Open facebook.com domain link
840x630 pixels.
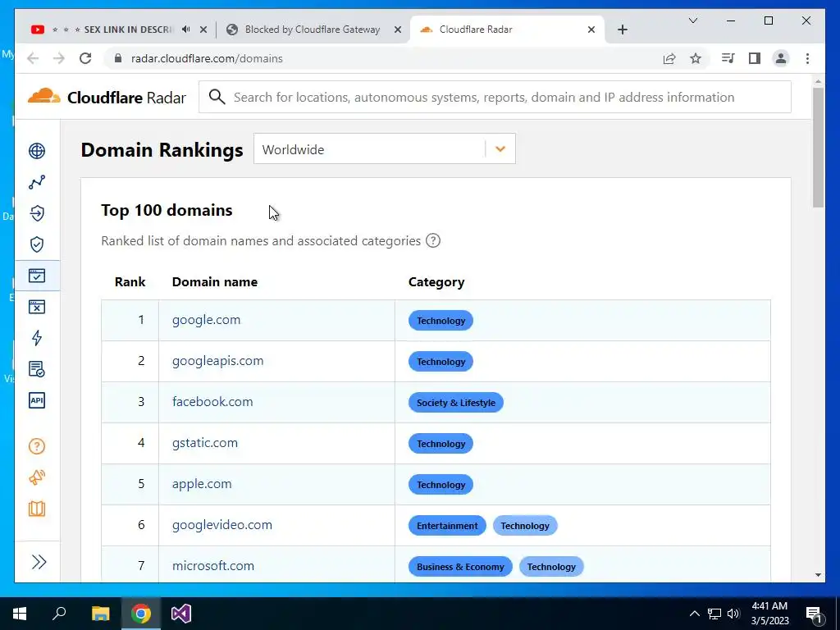pos(212,402)
